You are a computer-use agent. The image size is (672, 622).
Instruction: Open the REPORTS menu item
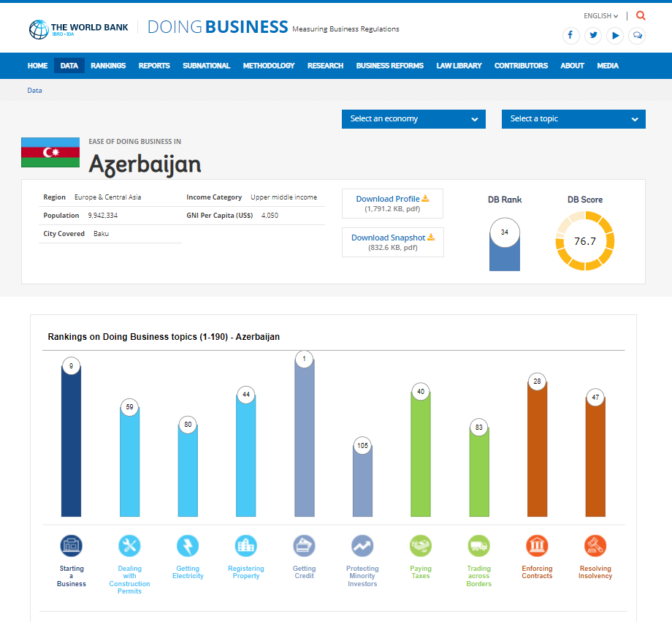point(154,66)
